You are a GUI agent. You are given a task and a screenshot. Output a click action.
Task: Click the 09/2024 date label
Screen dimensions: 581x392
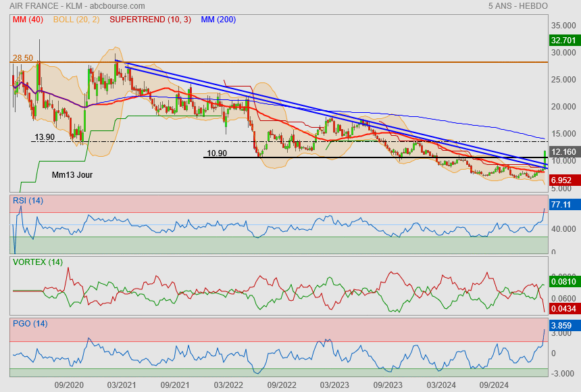(x=495, y=385)
